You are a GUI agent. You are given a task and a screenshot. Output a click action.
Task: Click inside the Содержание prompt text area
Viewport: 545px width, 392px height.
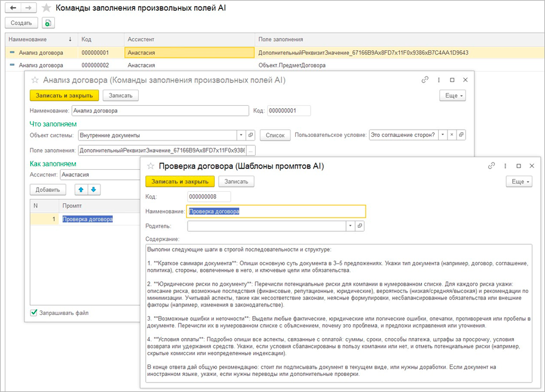pyautogui.click(x=339, y=313)
